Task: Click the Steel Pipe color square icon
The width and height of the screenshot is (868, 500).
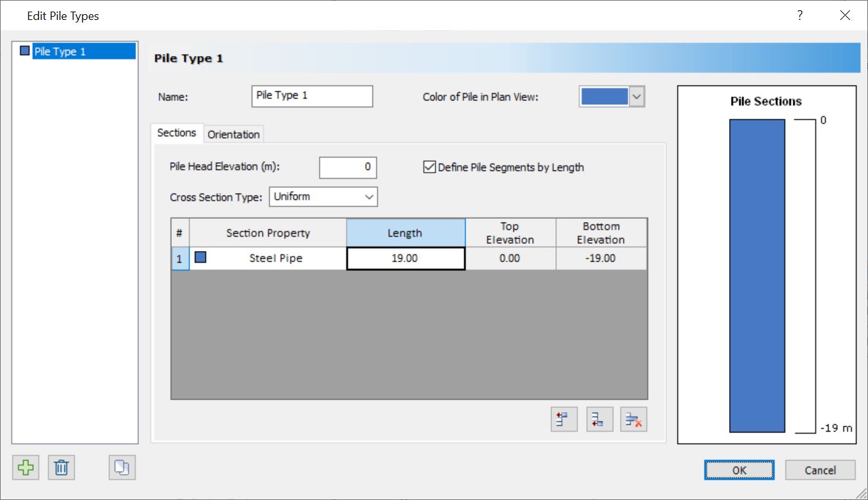Action: 199,258
